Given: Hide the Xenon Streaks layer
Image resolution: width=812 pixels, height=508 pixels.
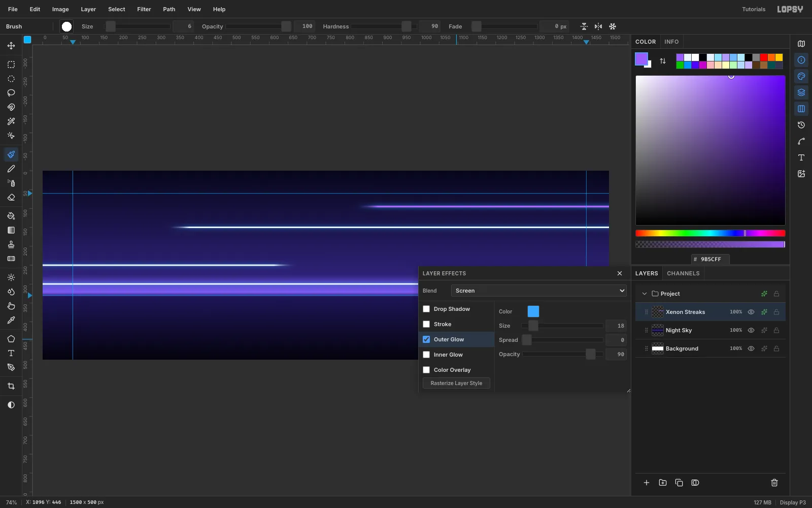Looking at the screenshot, I should pyautogui.click(x=751, y=312).
